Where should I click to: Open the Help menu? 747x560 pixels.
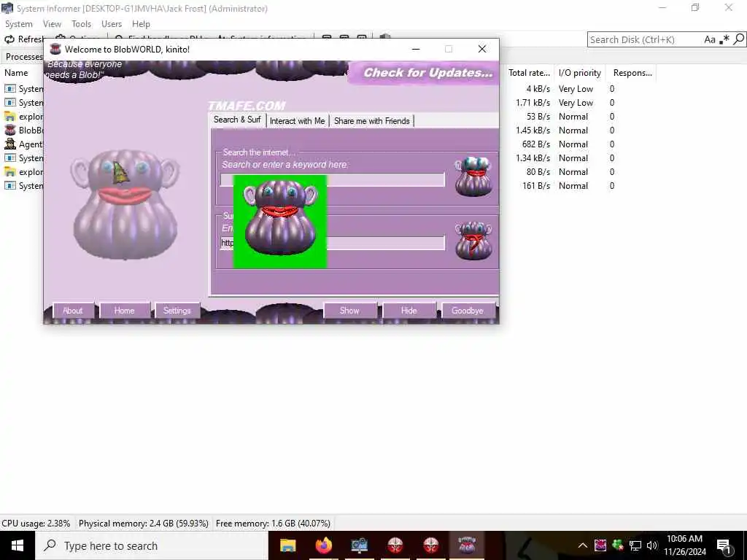click(x=141, y=24)
